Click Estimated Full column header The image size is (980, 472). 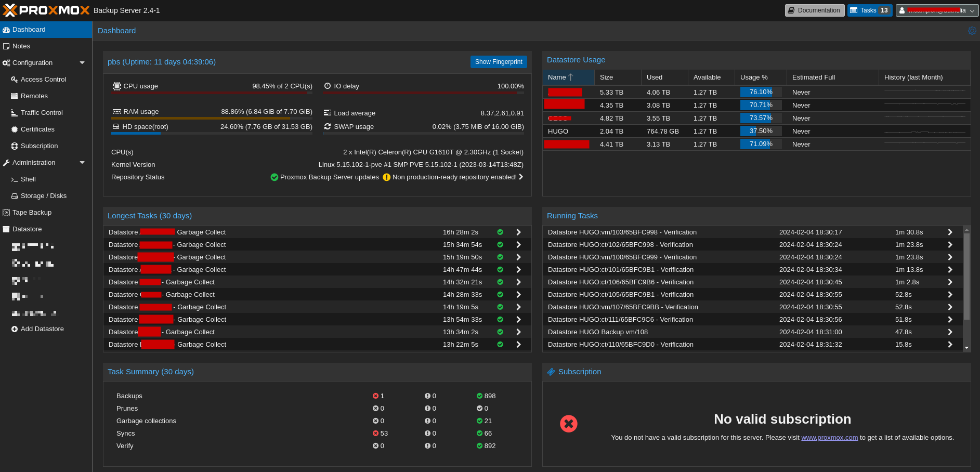[x=832, y=77]
